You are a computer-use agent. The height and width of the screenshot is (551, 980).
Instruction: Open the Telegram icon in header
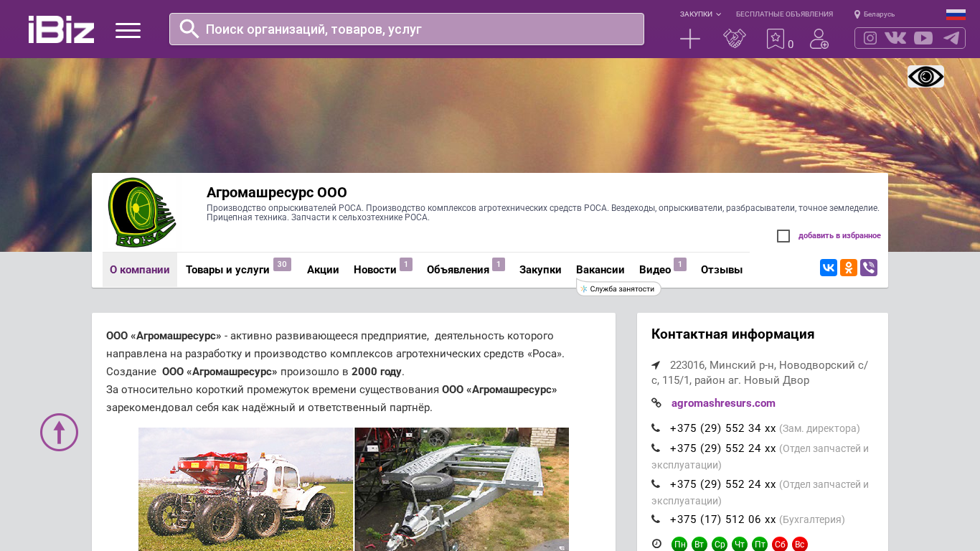[951, 38]
